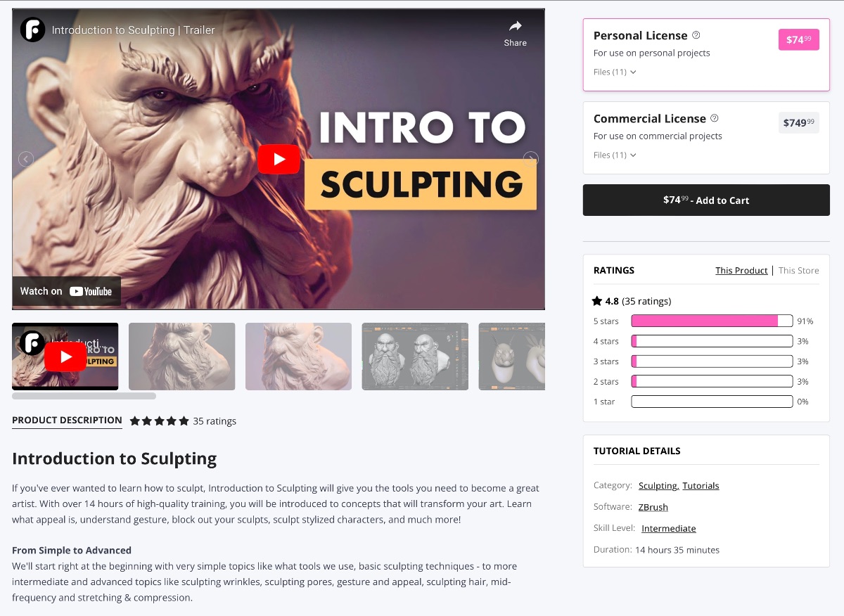Click the 5 stars rating bar
Screen dimensions: 844x616
pyautogui.click(x=712, y=321)
